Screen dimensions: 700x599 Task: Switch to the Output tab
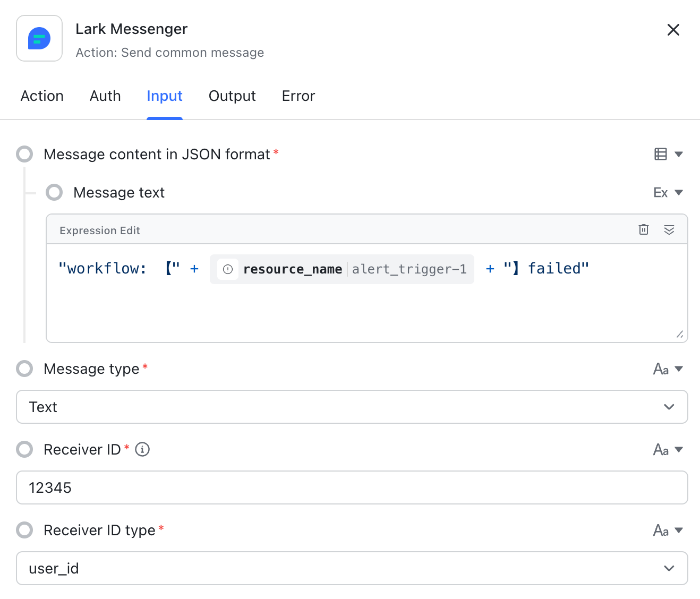[232, 96]
